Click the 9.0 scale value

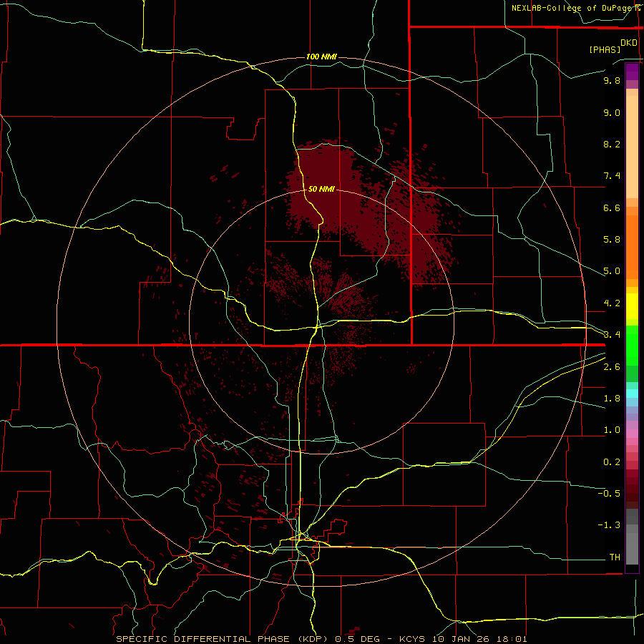pos(612,112)
